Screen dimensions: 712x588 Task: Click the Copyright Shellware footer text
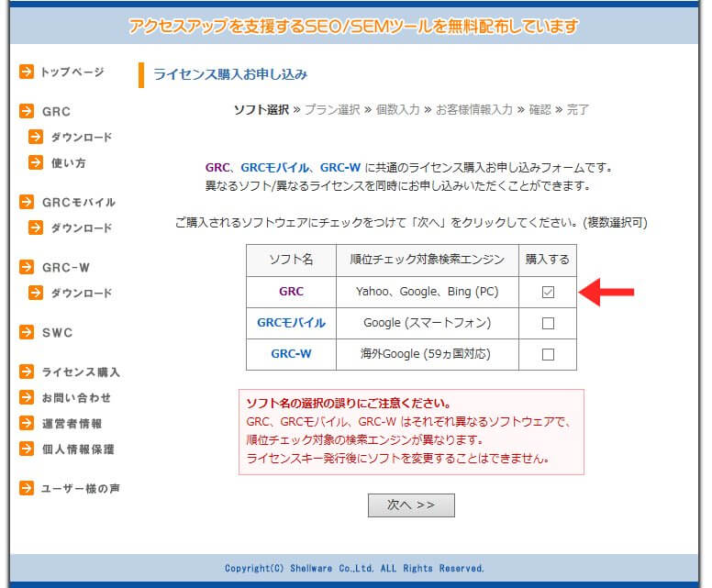354,568
